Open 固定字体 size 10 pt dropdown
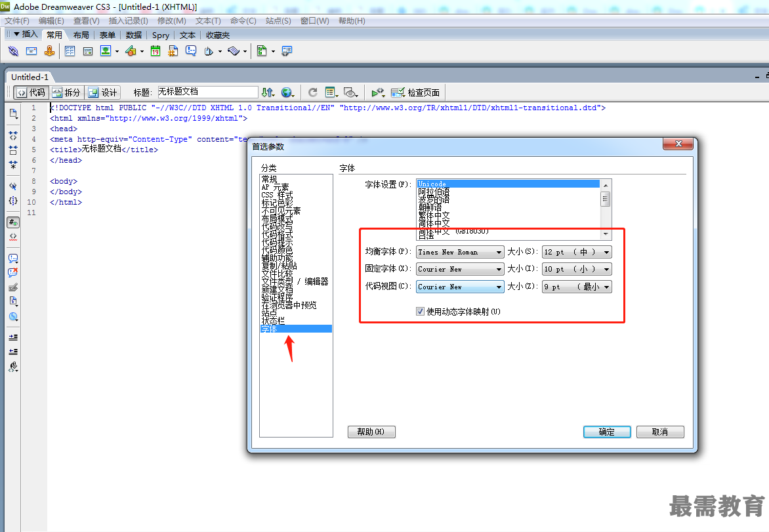Screen dimensions: 769x532 coord(577,269)
